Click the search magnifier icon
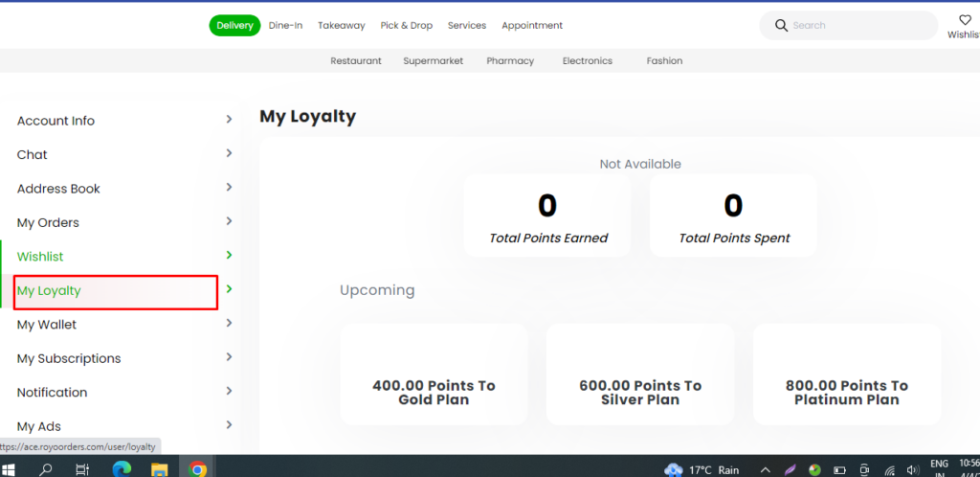980x477 pixels. pyautogui.click(x=781, y=26)
